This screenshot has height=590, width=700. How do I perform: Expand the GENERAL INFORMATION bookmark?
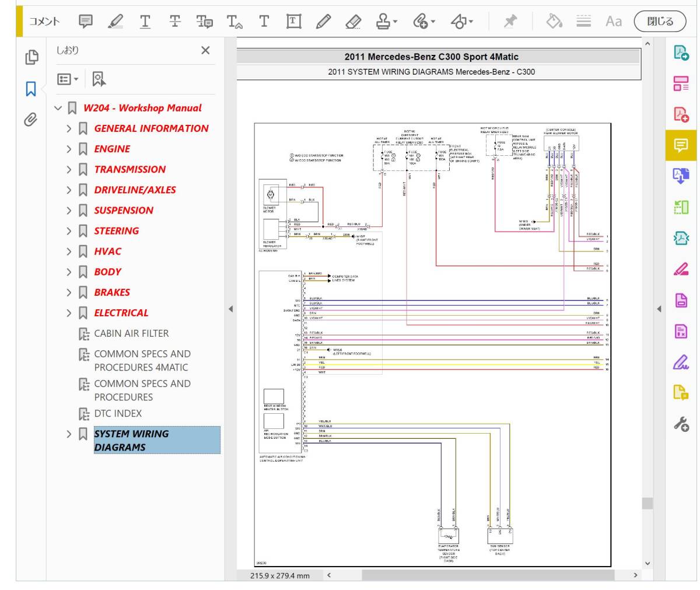coord(69,128)
